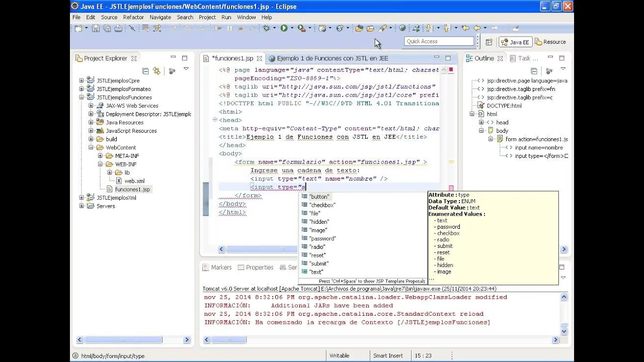Open the Run button dropdown arrow
644x362 pixels.
click(x=291, y=29)
